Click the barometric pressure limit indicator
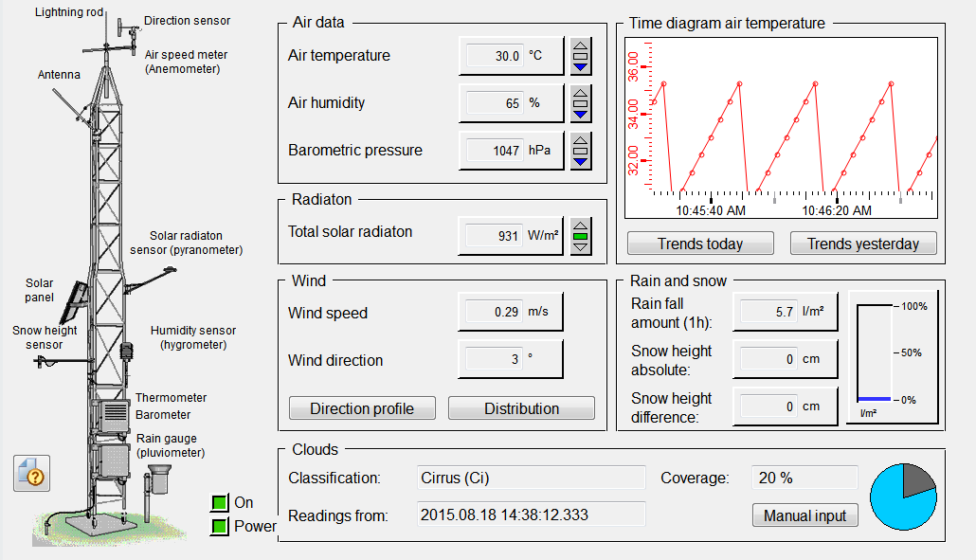The image size is (976, 560). point(581,151)
